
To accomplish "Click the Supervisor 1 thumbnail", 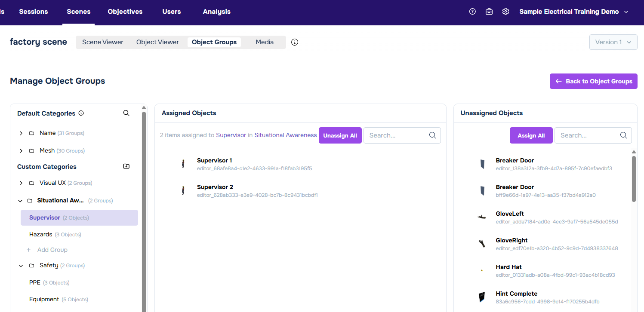I will click(x=183, y=164).
